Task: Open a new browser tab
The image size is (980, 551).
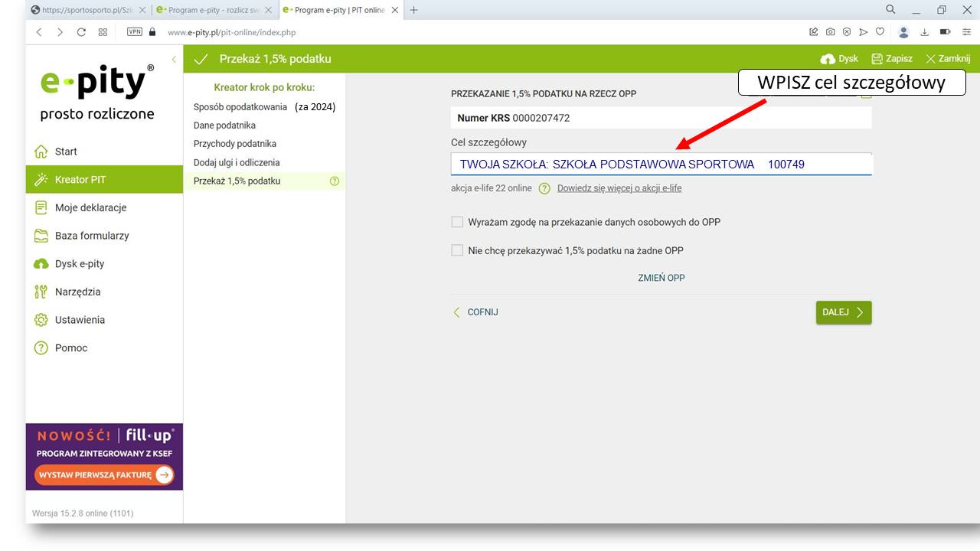Action: [x=414, y=10]
